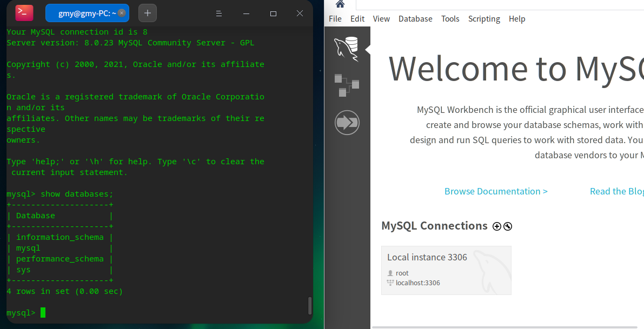Close the gmy@gmy-PC terminal tab
This screenshot has width=644, height=329.
tap(122, 13)
